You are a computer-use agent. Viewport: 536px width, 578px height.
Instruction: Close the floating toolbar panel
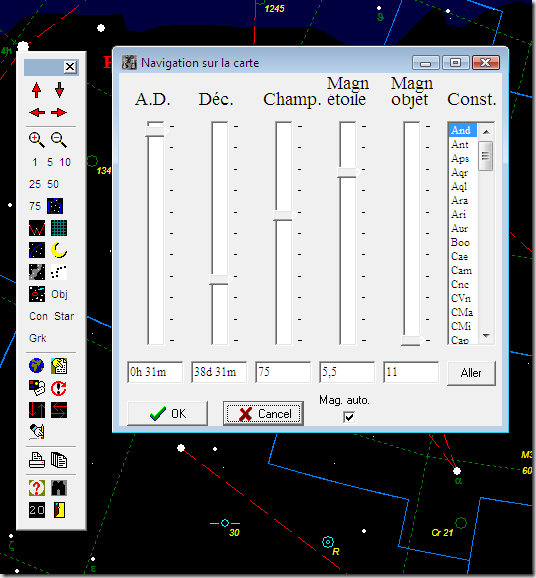point(70,67)
